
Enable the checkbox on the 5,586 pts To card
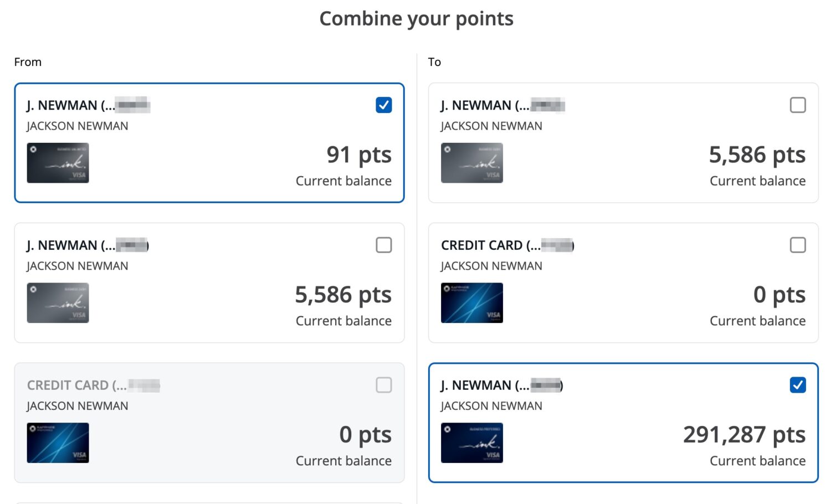point(798,105)
